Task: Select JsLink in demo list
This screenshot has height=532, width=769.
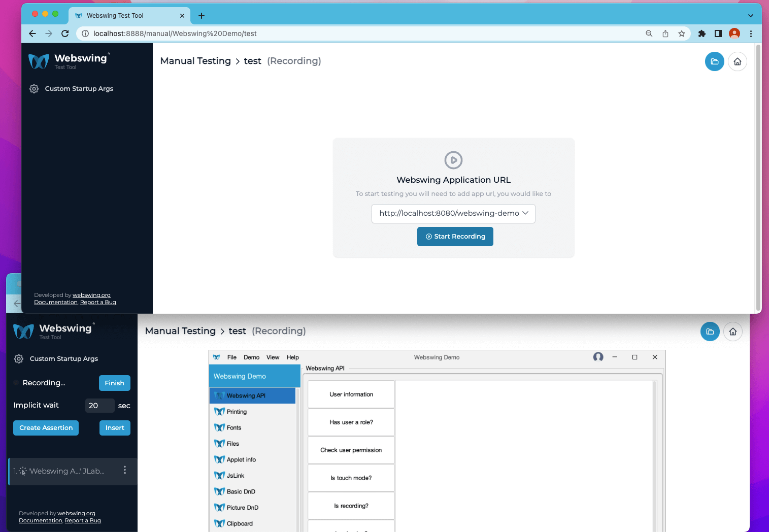Action: click(252, 476)
